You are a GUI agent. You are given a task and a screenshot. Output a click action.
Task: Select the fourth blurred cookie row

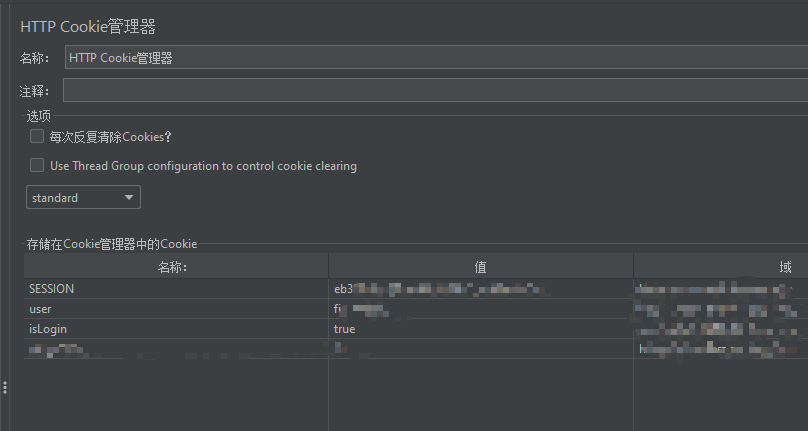coord(416,349)
